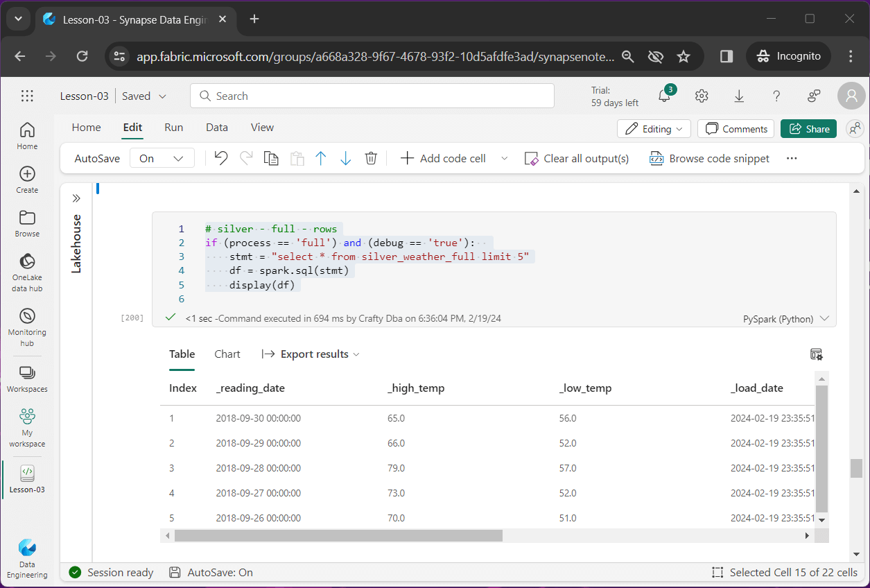Move cell down with the down arrow
Screen dimensions: 870x588
[345, 159]
